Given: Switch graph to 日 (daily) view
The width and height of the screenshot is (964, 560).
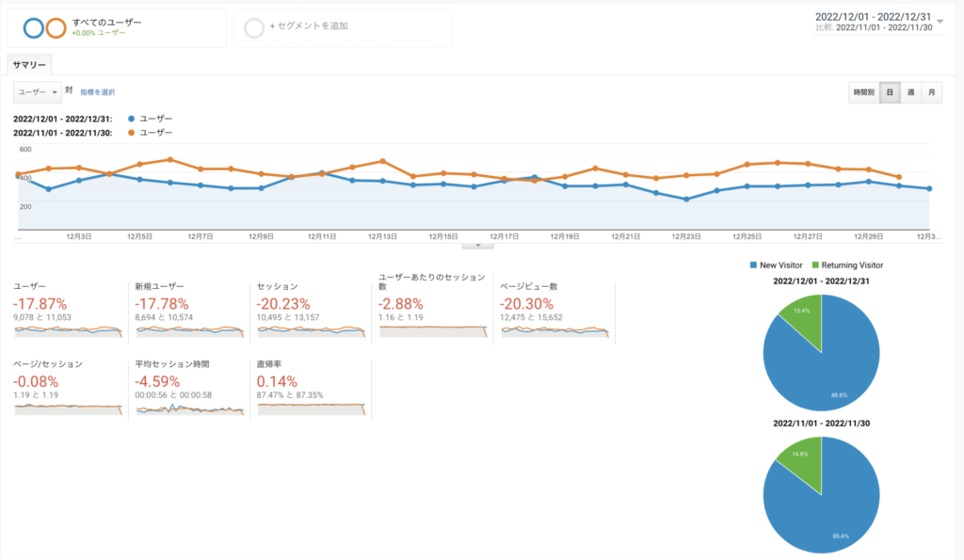Looking at the screenshot, I should 890,92.
